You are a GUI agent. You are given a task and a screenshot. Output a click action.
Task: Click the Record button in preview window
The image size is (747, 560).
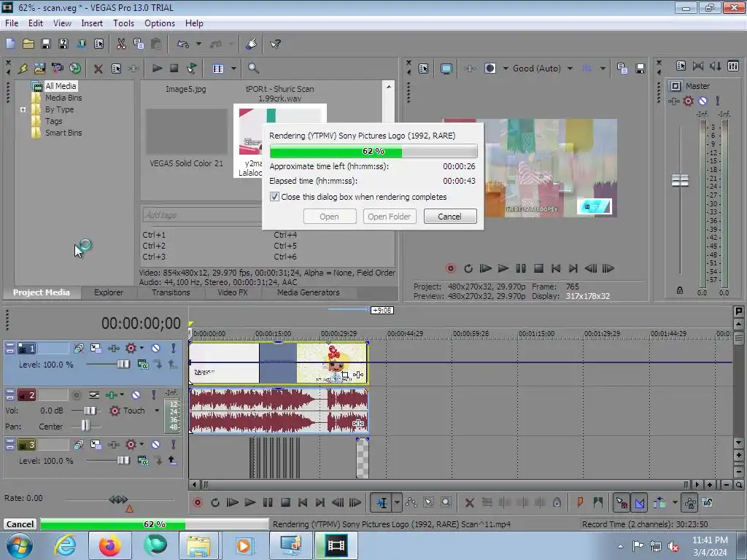tap(450, 268)
